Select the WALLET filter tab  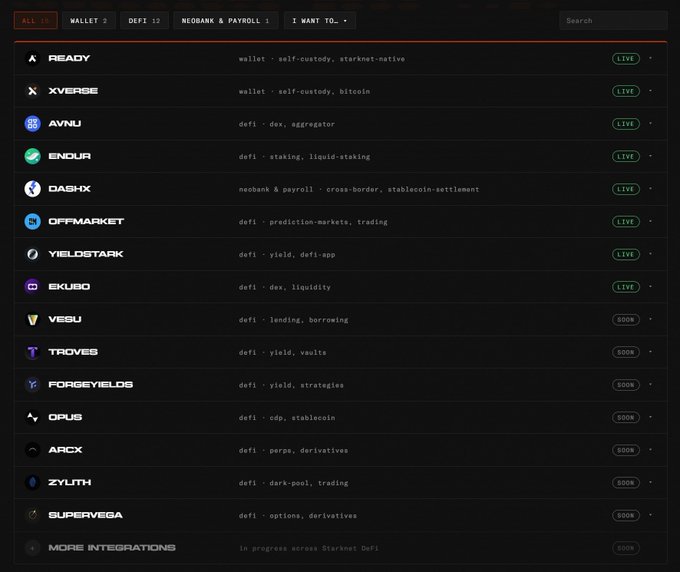88,20
